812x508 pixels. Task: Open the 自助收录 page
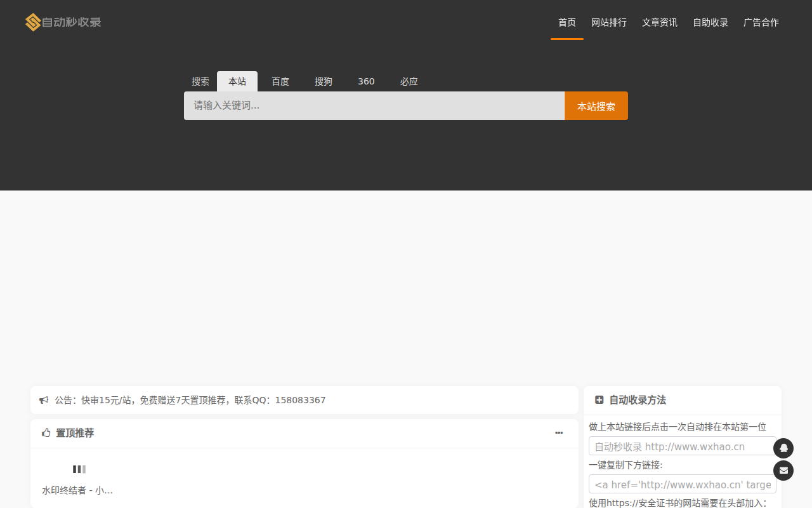point(710,22)
